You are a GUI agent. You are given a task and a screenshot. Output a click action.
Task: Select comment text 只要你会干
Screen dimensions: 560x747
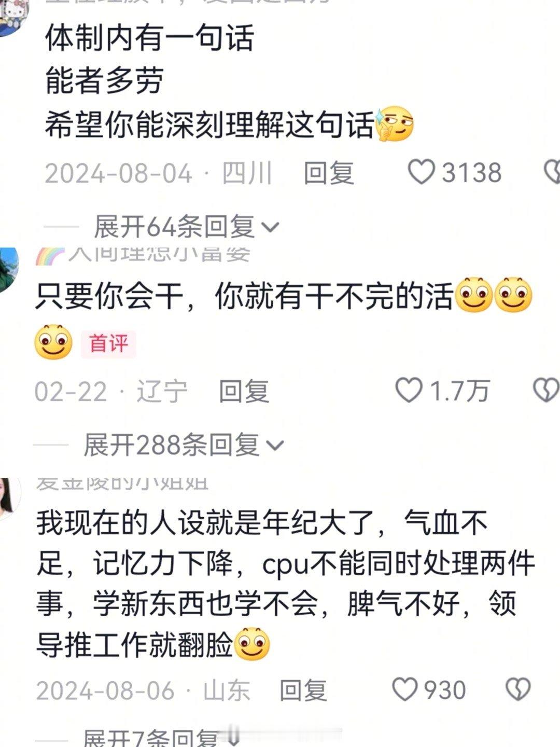pyautogui.click(x=110, y=297)
